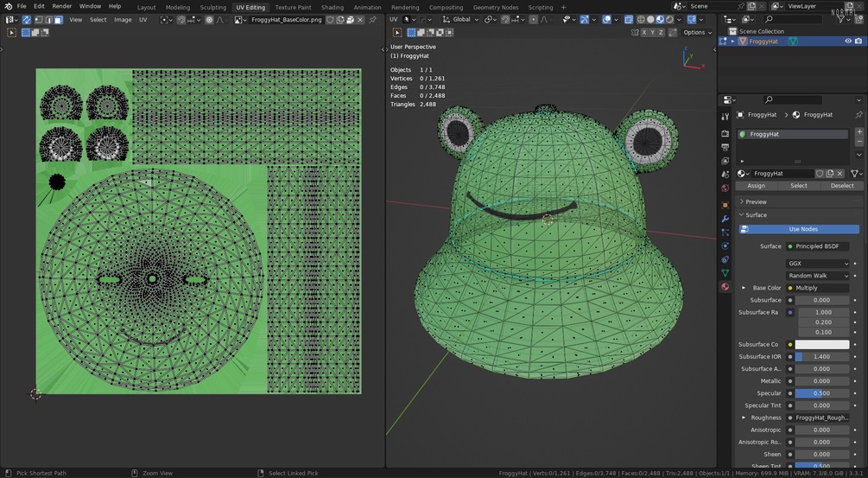Select UV vertex selection mode

pos(38,19)
